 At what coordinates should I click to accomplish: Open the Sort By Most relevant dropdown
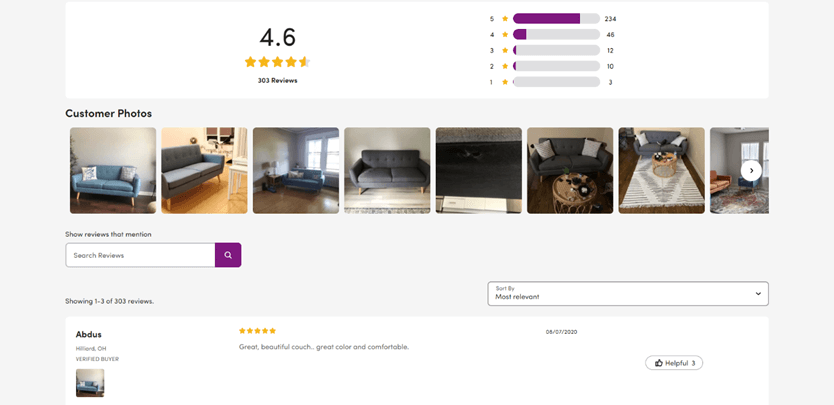[628, 294]
